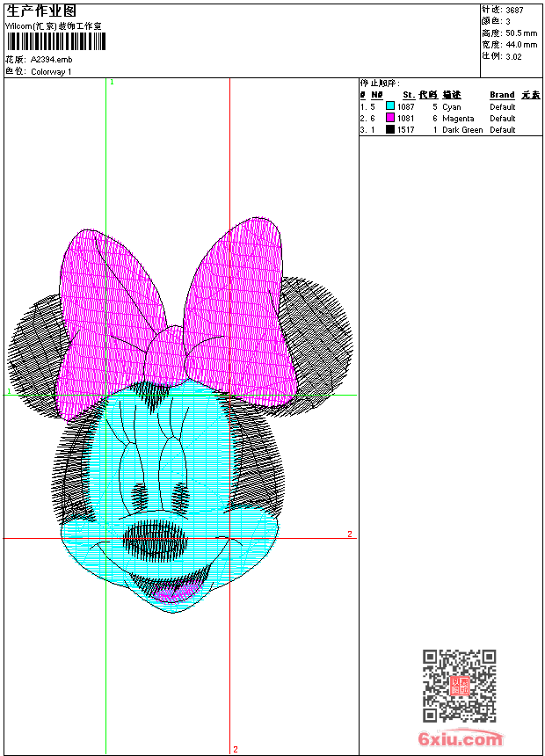
Task: Click the green '1' marker on horizontal guide
Action: pos(9,391)
